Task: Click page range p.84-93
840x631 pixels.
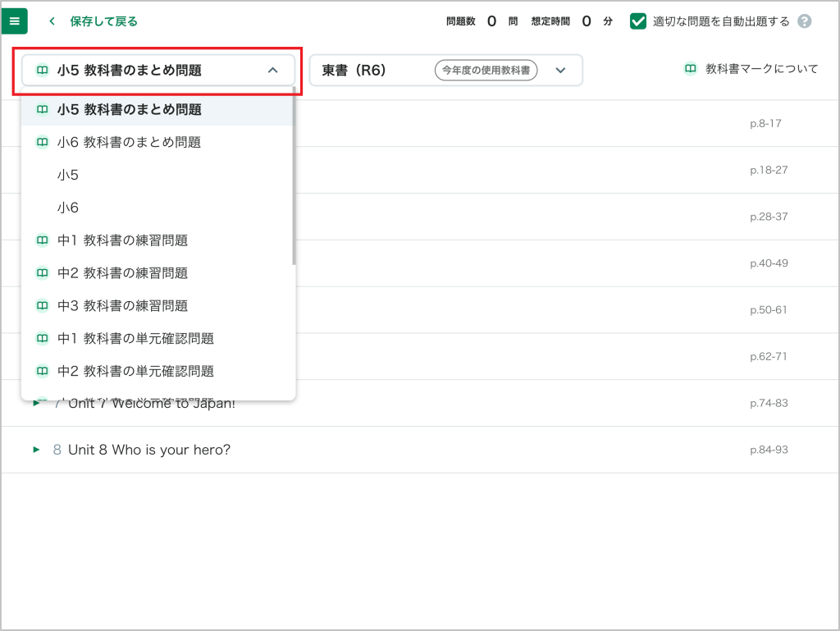Action: [x=769, y=450]
